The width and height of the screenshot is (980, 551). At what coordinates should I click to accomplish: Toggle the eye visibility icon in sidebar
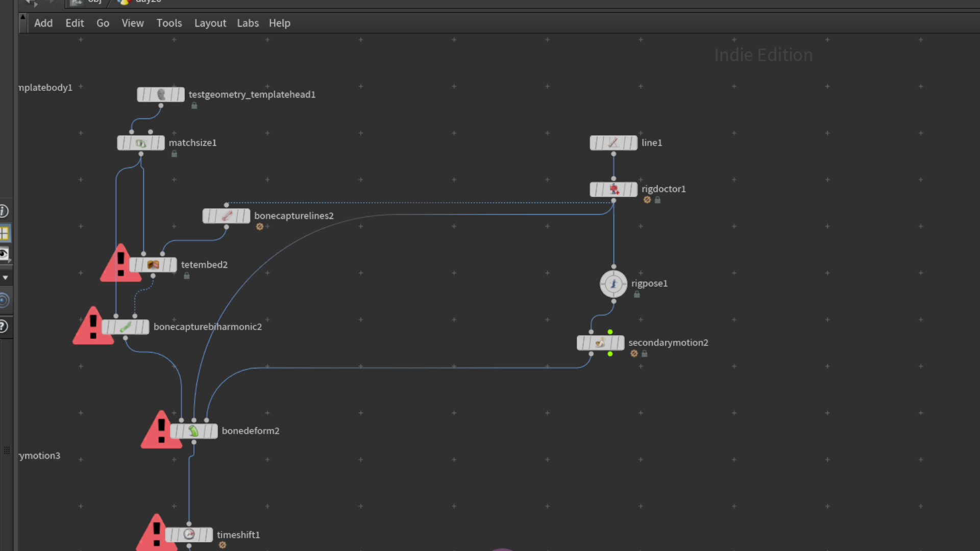pos(5,254)
